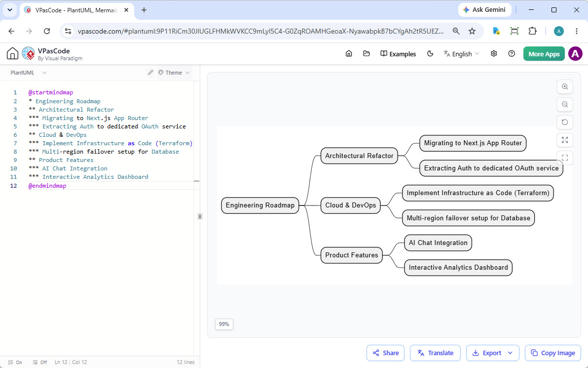Open the Examples menu

(398, 54)
